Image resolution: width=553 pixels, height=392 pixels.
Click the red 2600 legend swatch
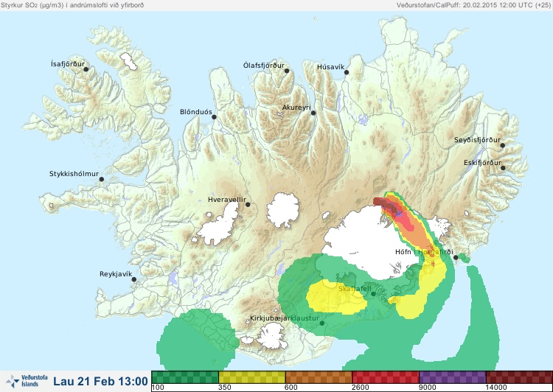(x=386, y=377)
